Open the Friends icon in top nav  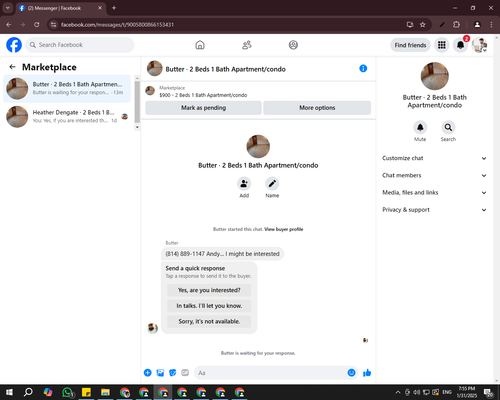247,45
